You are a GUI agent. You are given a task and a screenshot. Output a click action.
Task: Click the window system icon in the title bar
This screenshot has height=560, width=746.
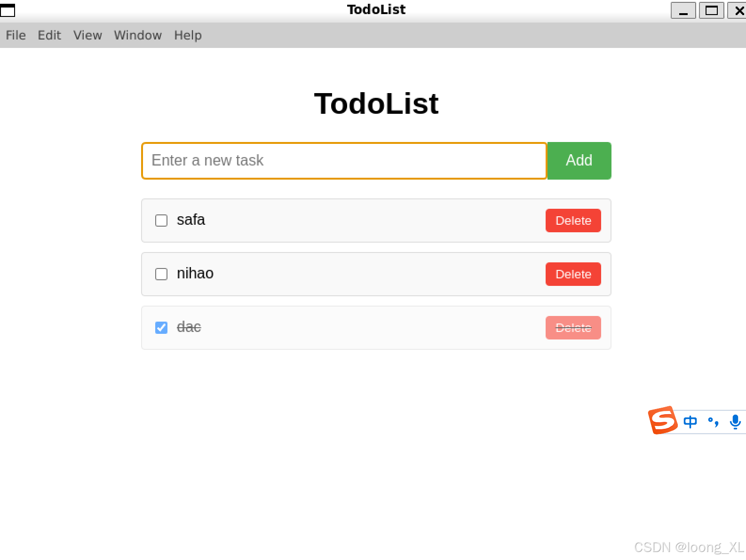(x=8, y=10)
